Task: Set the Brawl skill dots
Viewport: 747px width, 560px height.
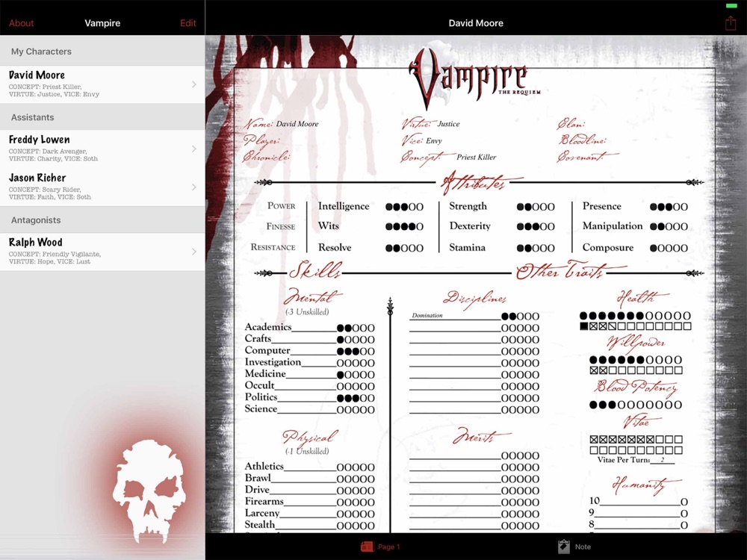Action: click(356, 479)
